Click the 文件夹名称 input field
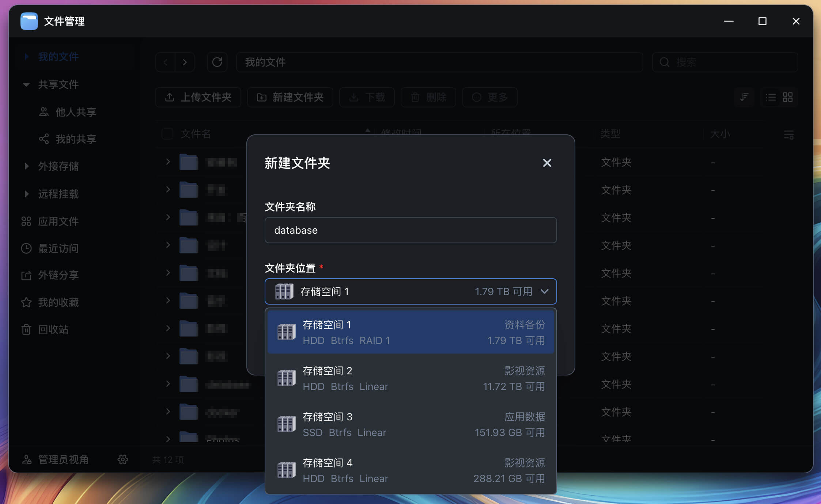This screenshot has height=504, width=821. coord(410,230)
